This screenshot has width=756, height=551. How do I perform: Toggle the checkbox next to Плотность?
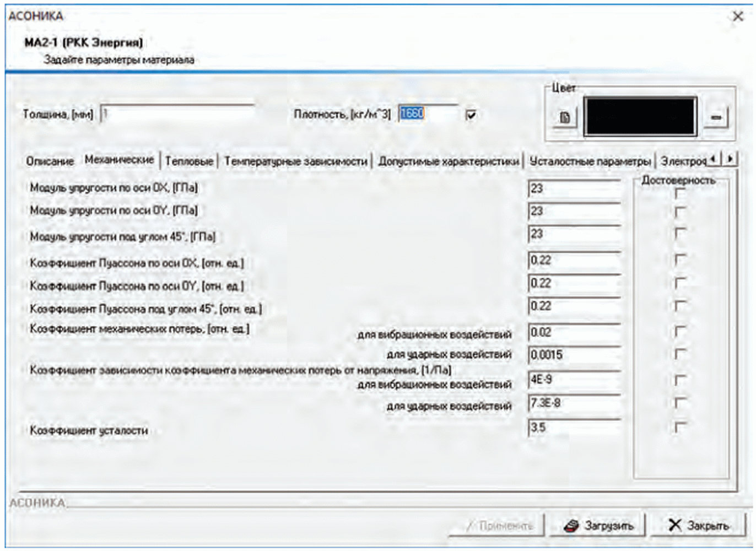[x=471, y=115]
